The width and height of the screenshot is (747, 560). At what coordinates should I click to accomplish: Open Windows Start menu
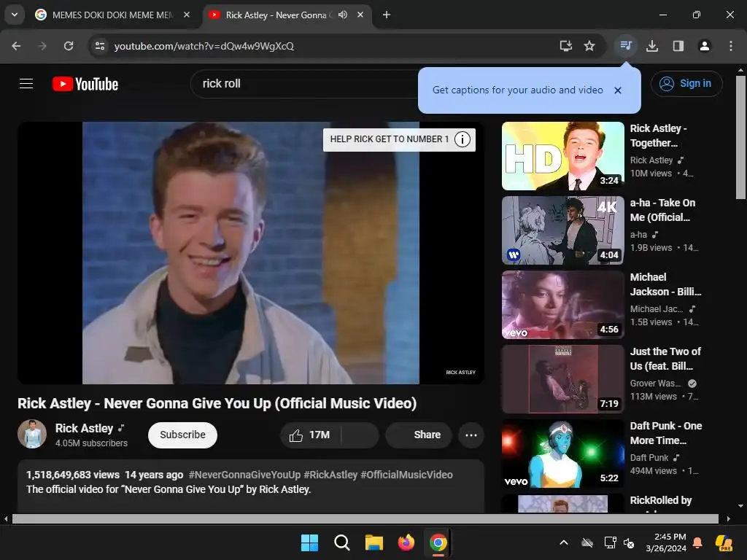[309, 542]
